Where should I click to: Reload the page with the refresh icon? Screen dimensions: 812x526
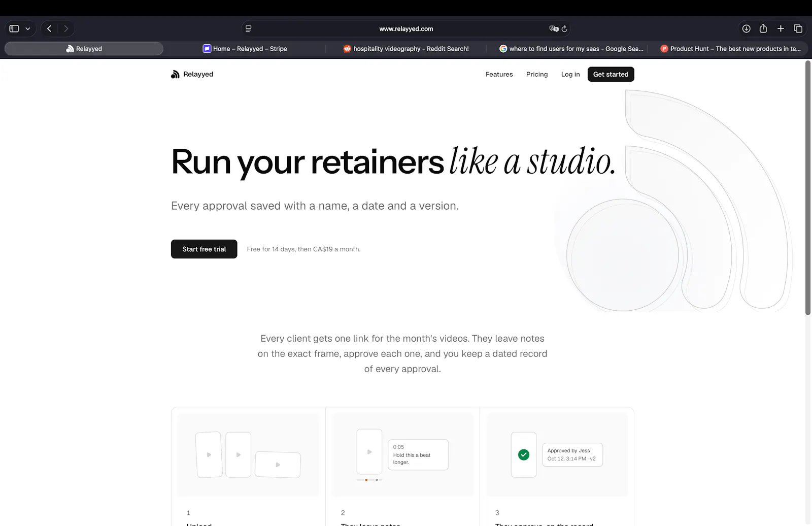pos(564,29)
